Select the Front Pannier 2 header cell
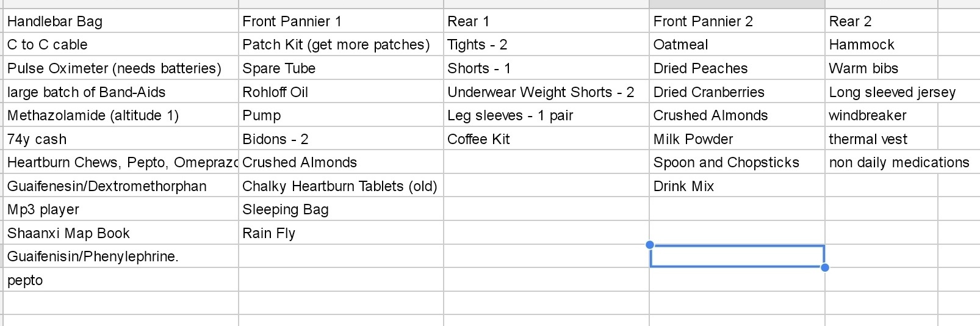This screenshot has height=326, width=980. coord(737,21)
